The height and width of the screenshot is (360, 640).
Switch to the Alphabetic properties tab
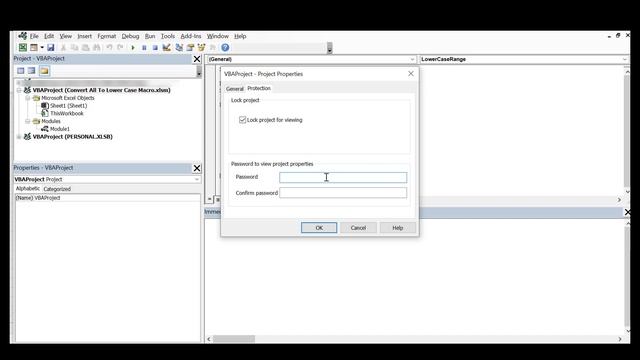coord(27,189)
